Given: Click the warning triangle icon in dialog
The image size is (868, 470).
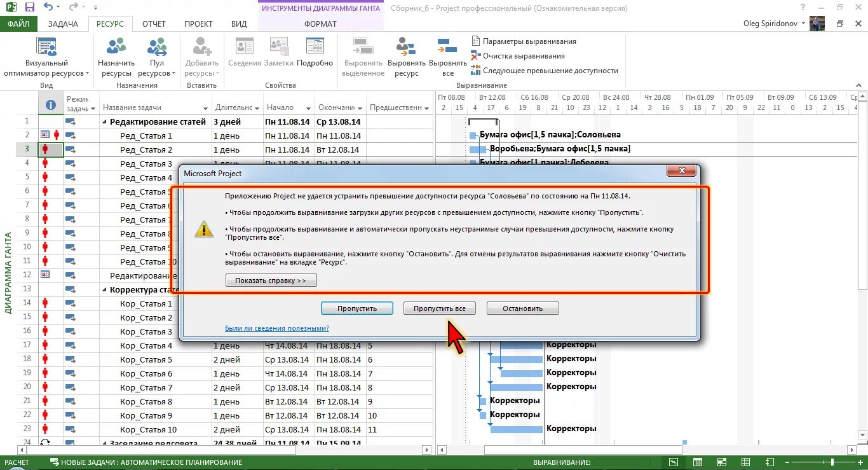Looking at the screenshot, I should click(x=204, y=229).
